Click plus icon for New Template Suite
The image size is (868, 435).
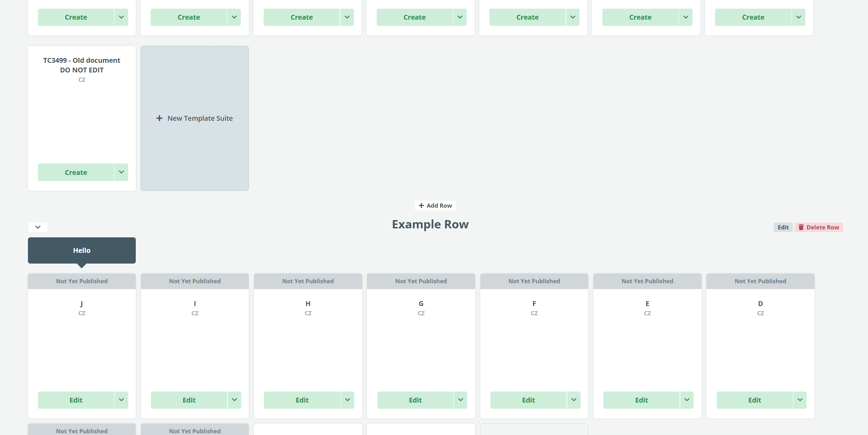(159, 118)
